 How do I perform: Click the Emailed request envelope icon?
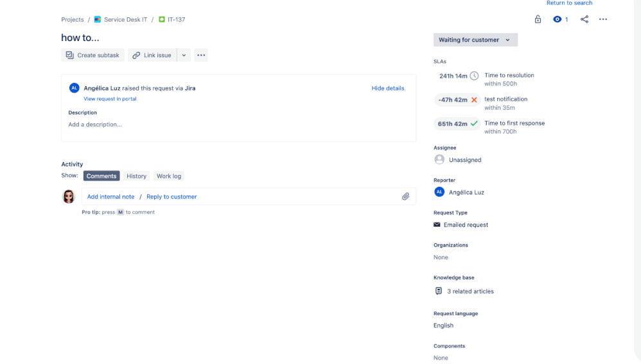coord(437,225)
